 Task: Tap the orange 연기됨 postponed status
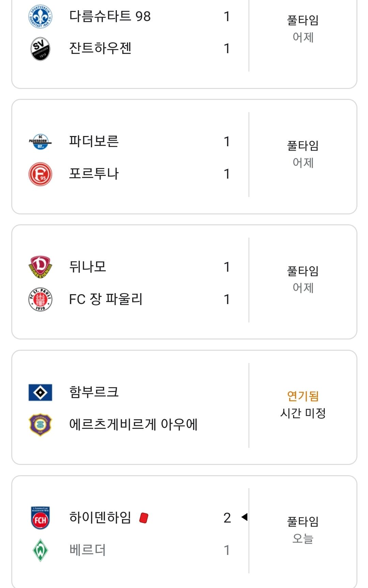(x=303, y=396)
